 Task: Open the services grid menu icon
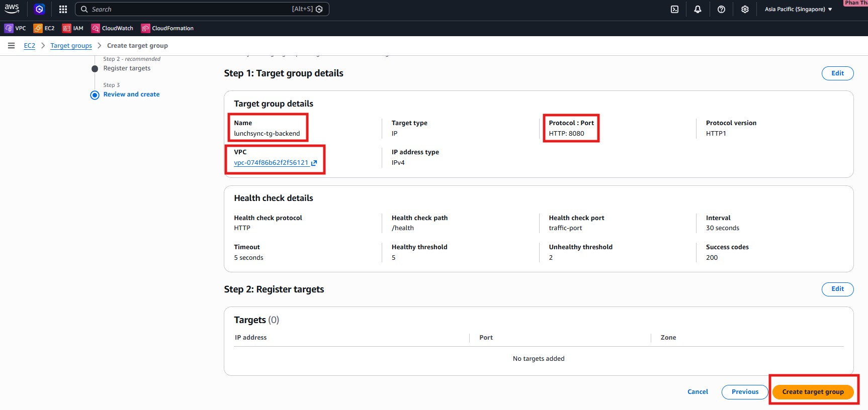63,9
